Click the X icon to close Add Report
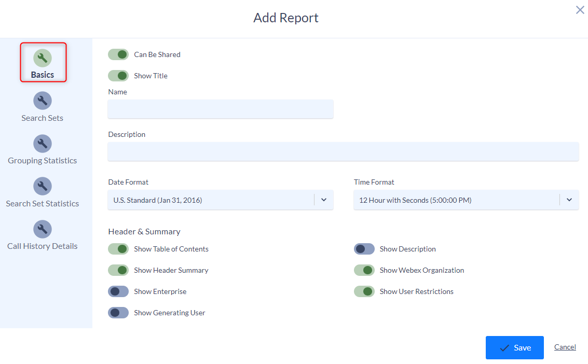 580,10
